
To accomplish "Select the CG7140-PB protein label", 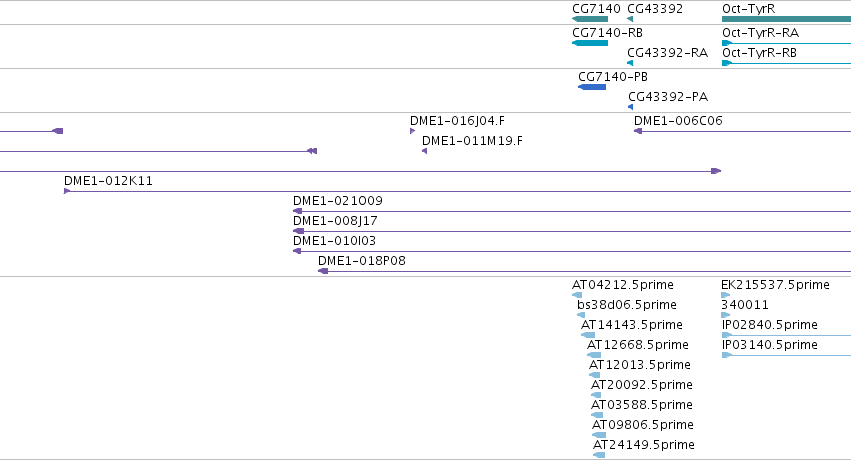I will [613, 76].
